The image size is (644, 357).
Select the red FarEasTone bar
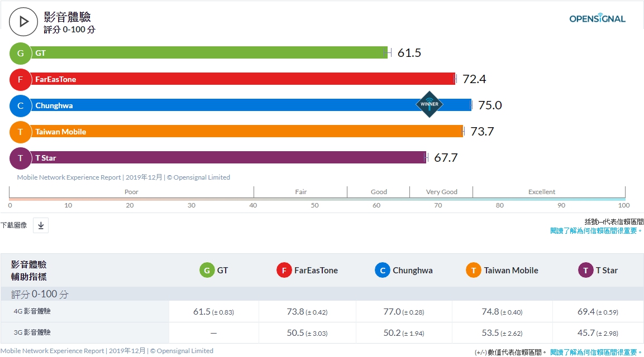point(243,79)
